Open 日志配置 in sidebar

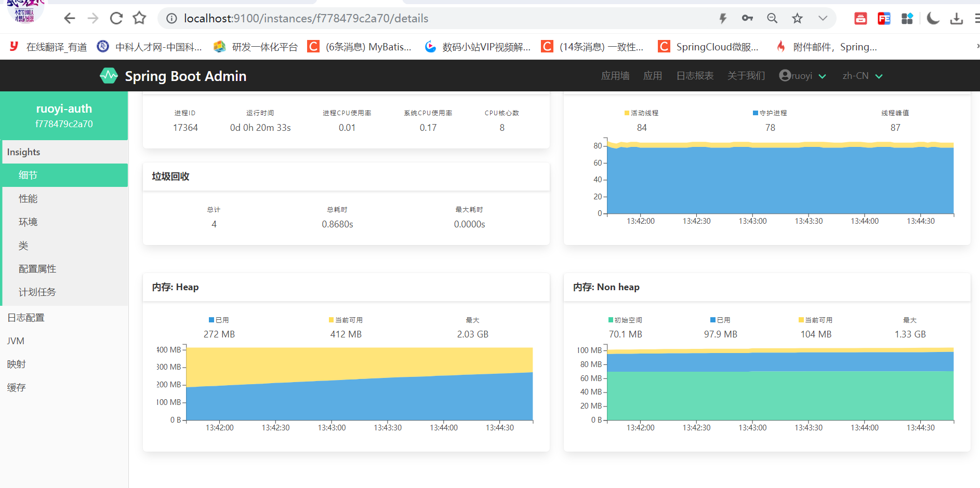pyautogui.click(x=64, y=318)
